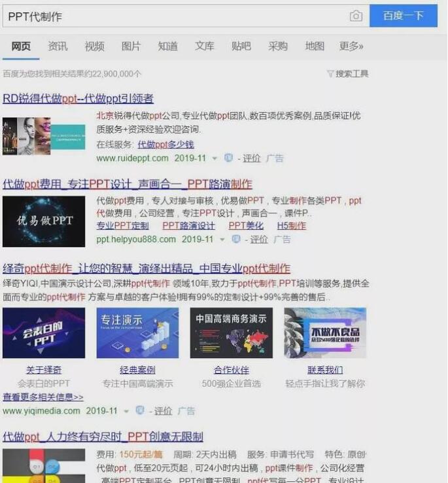Click the camera image search icon
Viewport: 448px width, 483px height.
click(x=356, y=16)
